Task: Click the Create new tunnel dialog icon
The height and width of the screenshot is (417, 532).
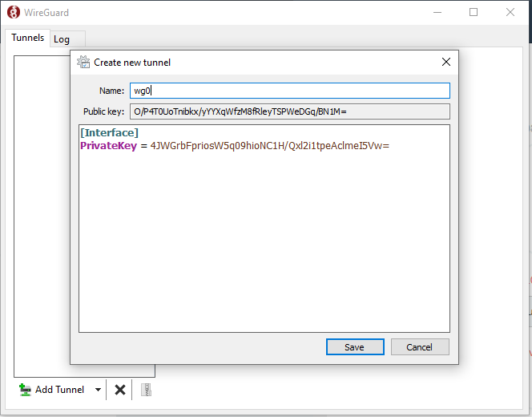Action: click(83, 62)
